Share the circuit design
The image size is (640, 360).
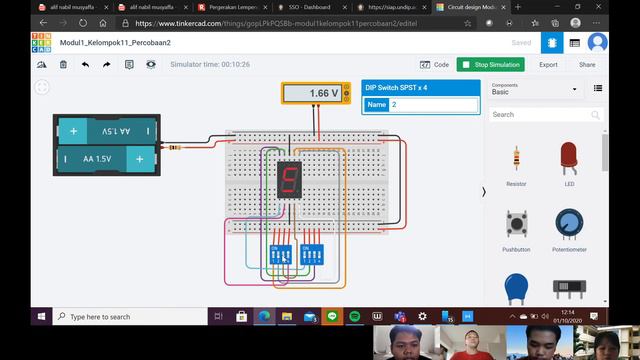coord(587,64)
